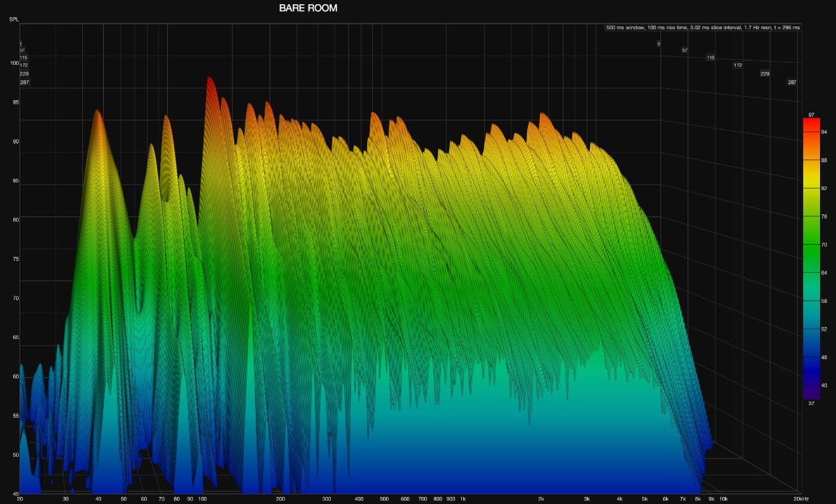Screen dimensions: 836x504
Task: Select the 0 ms marker on right time axis
Action: (x=658, y=44)
